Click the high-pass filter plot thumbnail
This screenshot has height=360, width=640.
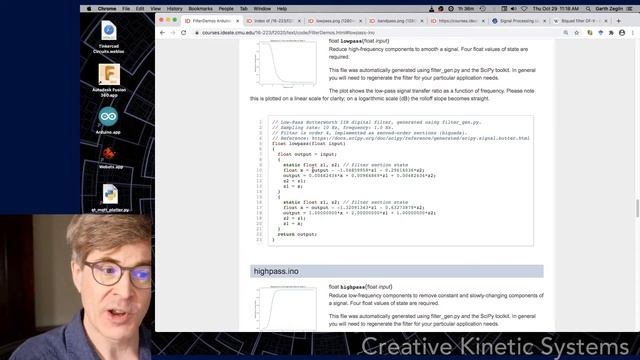click(x=286, y=308)
